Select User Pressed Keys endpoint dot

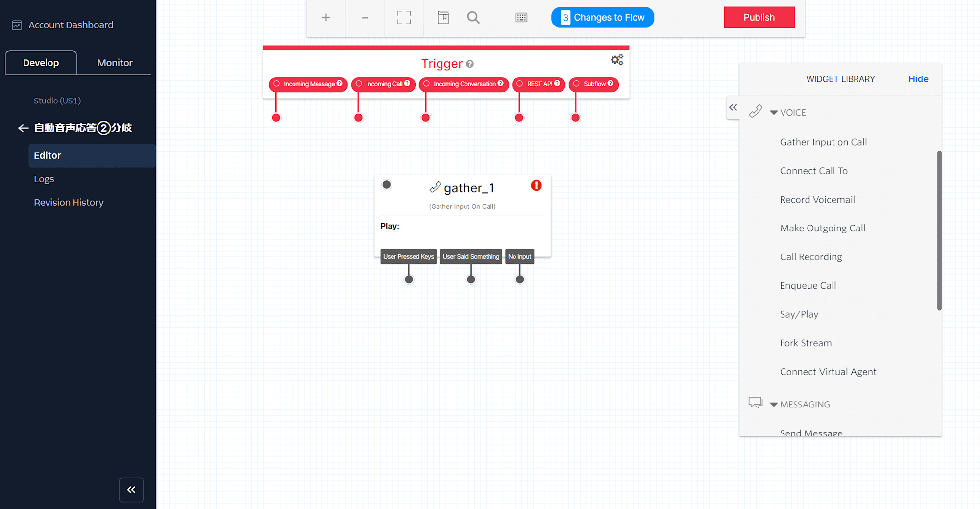(x=409, y=280)
